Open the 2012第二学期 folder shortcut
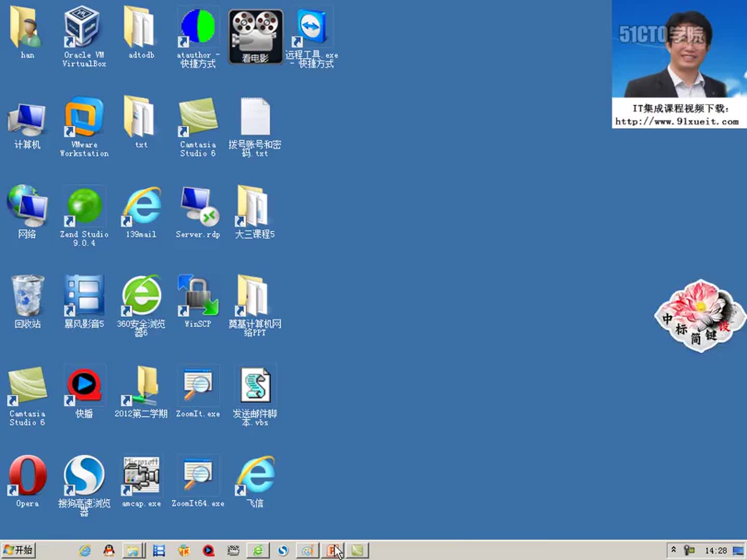 [141, 392]
